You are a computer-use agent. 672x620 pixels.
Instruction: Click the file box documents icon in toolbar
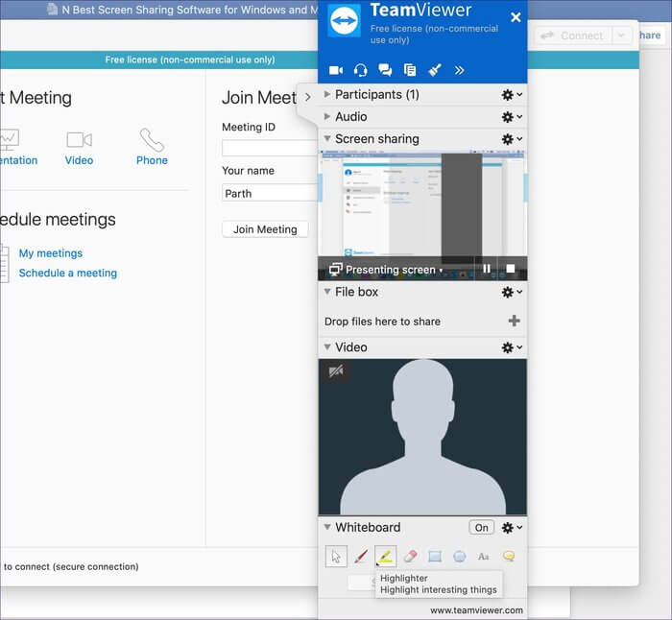tap(410, 70)
